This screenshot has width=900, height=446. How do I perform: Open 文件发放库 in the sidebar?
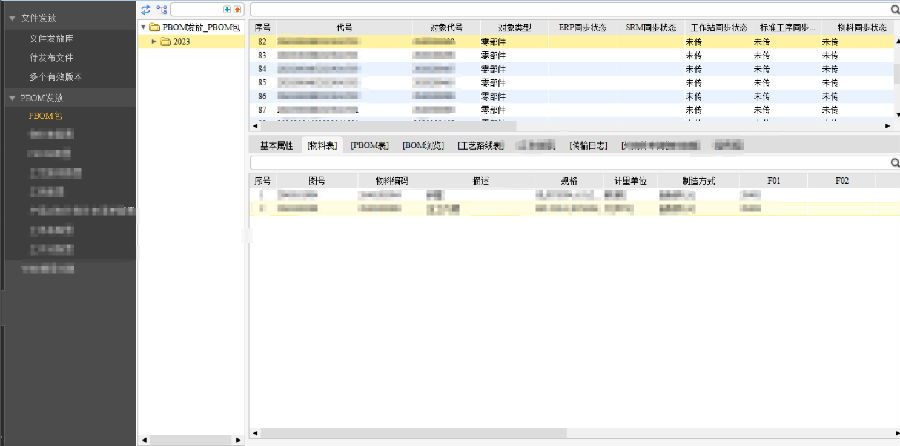point(52,38)
